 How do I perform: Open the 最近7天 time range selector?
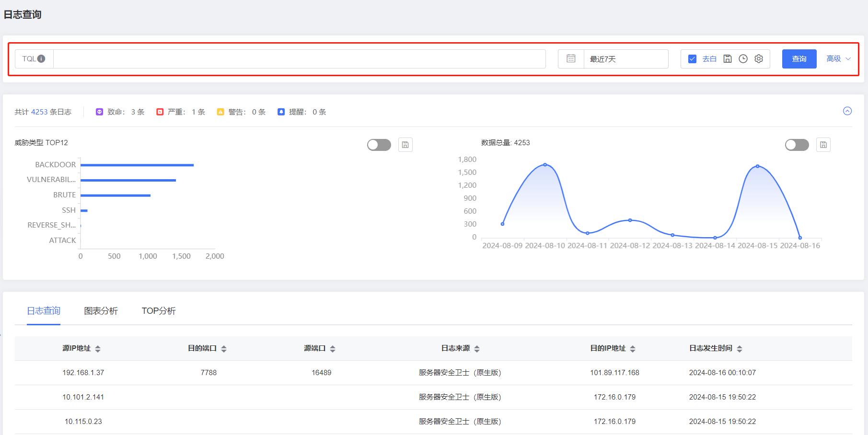pos(625,59)
